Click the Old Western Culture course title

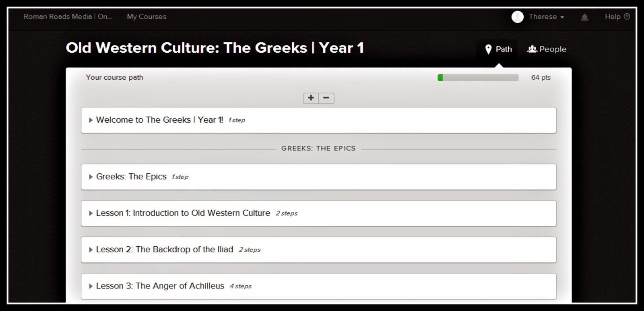[x=215, y=48]
